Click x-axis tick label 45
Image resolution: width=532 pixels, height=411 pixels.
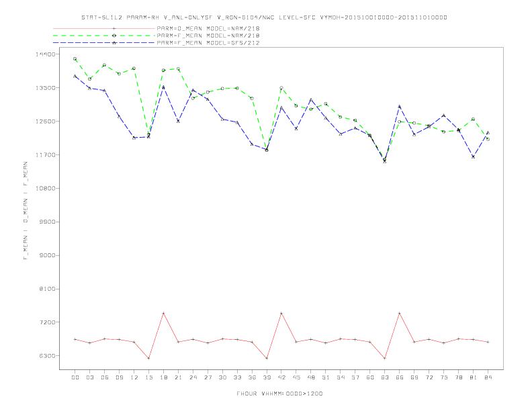click(x=296, y=377)
